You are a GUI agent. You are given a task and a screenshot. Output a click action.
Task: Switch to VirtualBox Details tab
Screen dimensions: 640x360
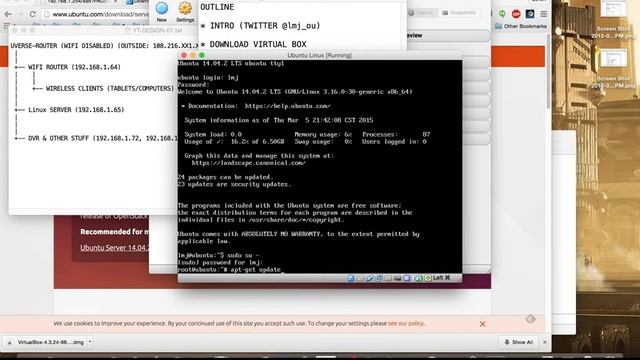click(x=421, y=13)
